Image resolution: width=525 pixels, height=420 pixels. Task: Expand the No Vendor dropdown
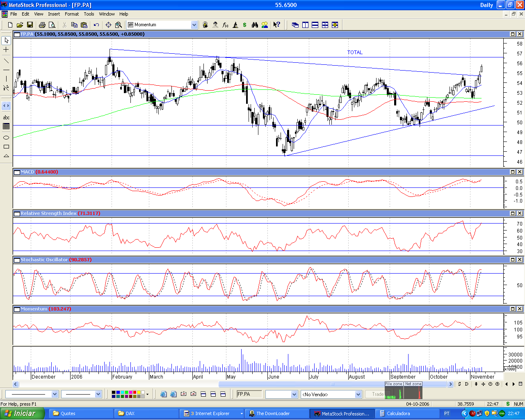pos(331,394)
